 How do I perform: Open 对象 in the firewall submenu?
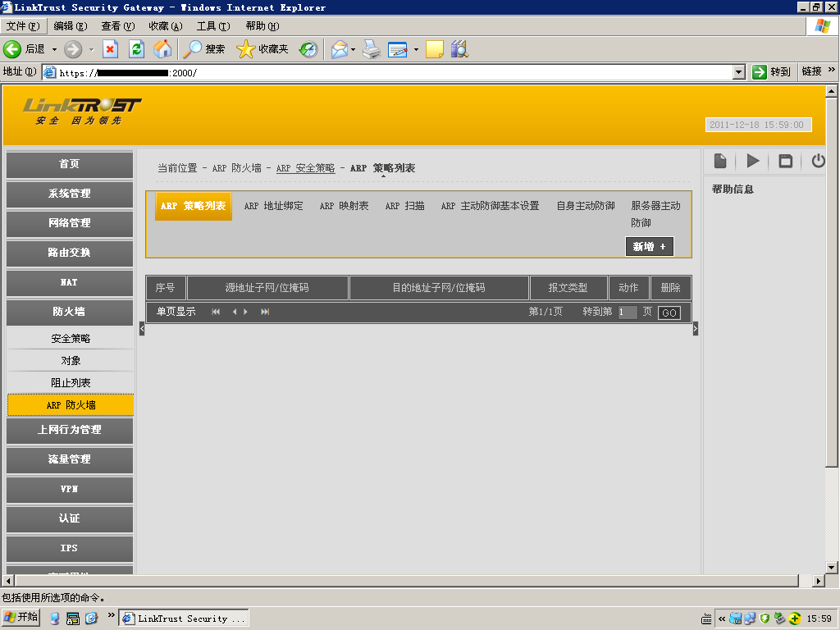(71, 361)
